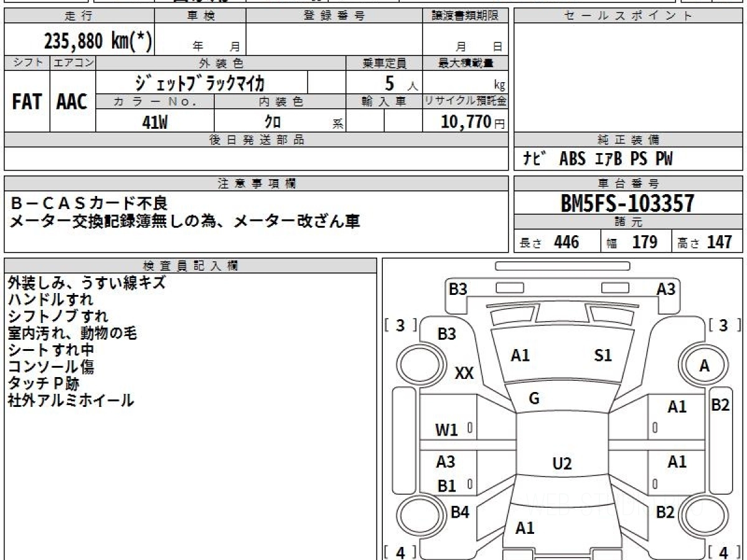
Task: Click the G mark on the windshield
Action: point(534,399)
